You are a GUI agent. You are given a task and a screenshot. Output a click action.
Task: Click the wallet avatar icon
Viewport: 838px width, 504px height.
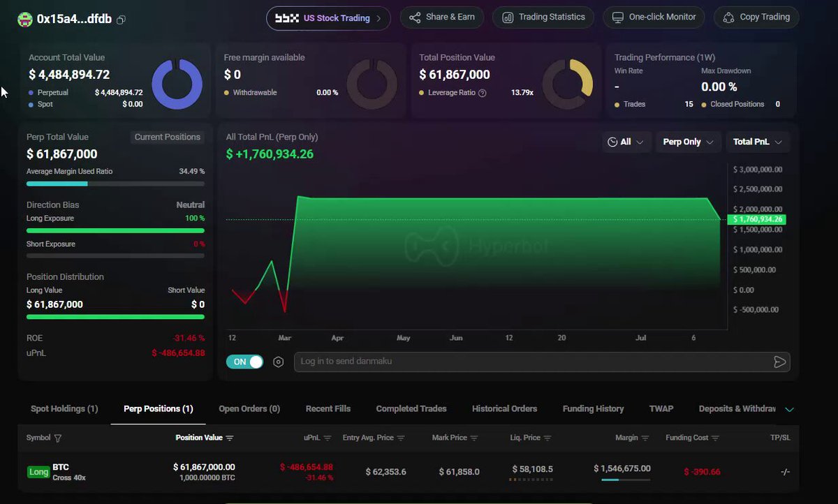coord(25,19)
